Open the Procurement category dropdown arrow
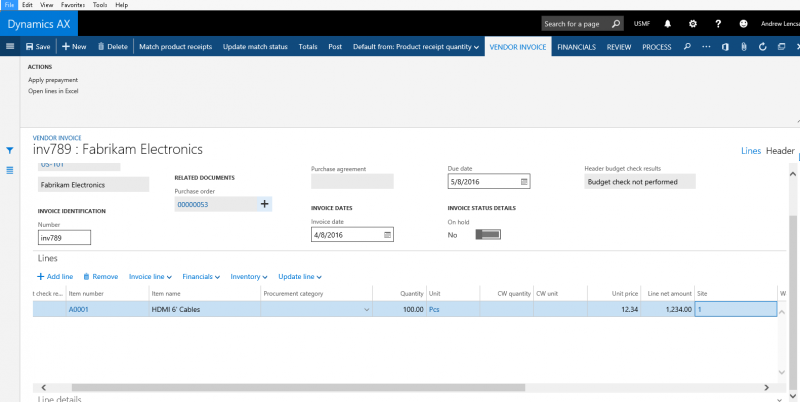Screen dimensions: 800x402 click(x=366, y=310)
